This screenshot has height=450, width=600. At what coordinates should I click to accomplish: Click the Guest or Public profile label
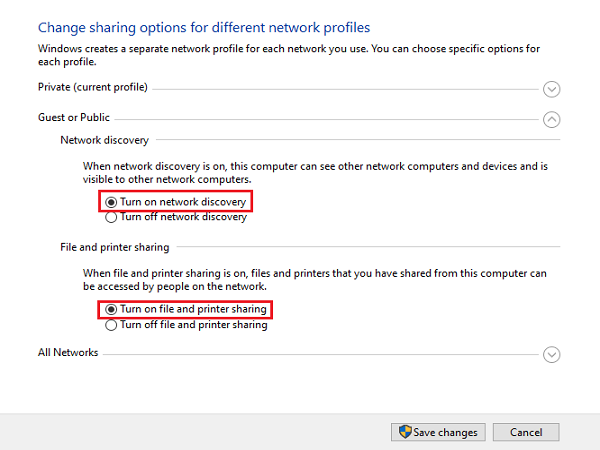[x=73, y=118]
